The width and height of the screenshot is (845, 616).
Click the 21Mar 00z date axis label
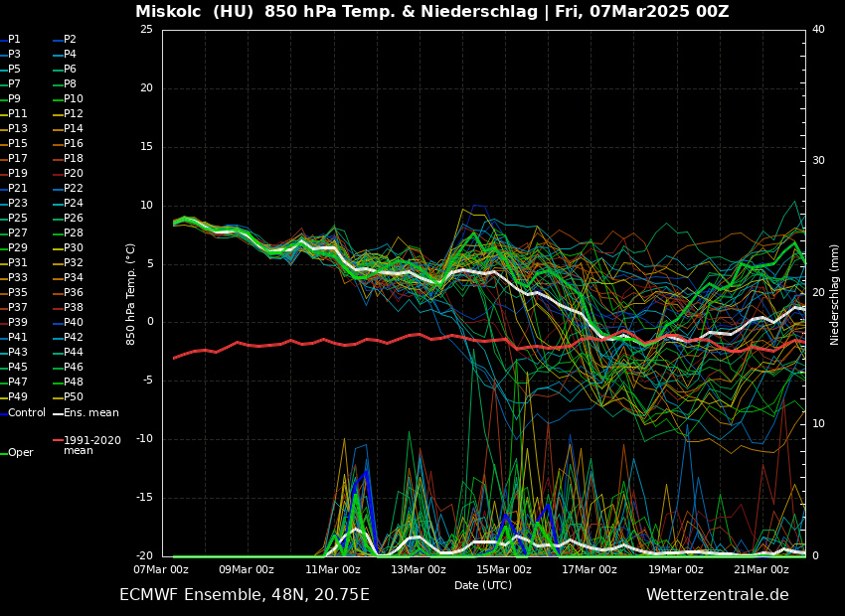pos(761,569)
